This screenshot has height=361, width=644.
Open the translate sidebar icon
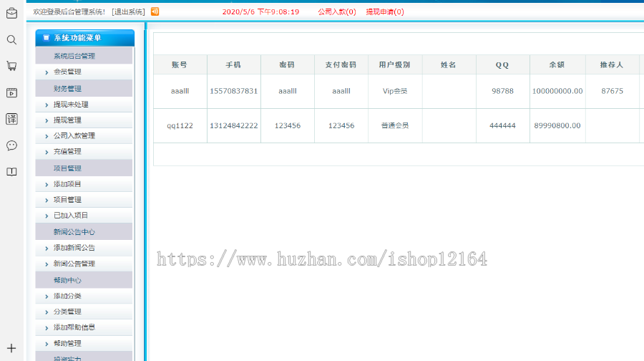pyautogui.click(x=11, y=119)
